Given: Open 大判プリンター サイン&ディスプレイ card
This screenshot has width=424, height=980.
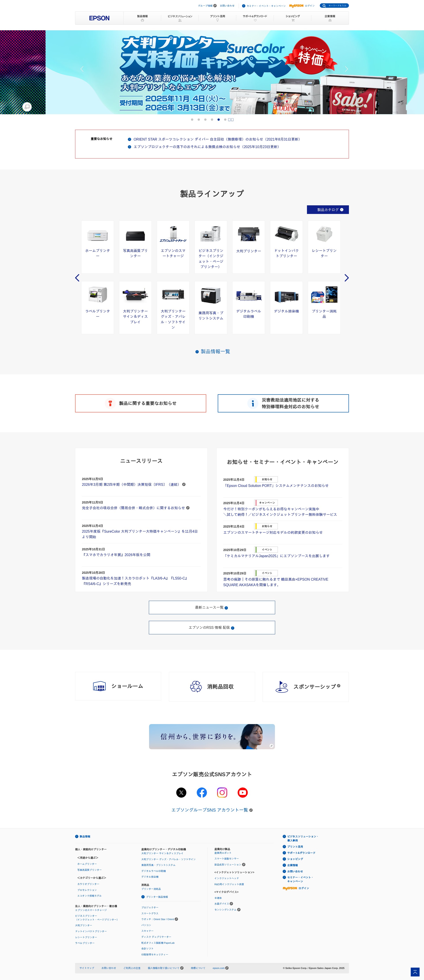Looking at the screenshot, I should pos(135,307).
